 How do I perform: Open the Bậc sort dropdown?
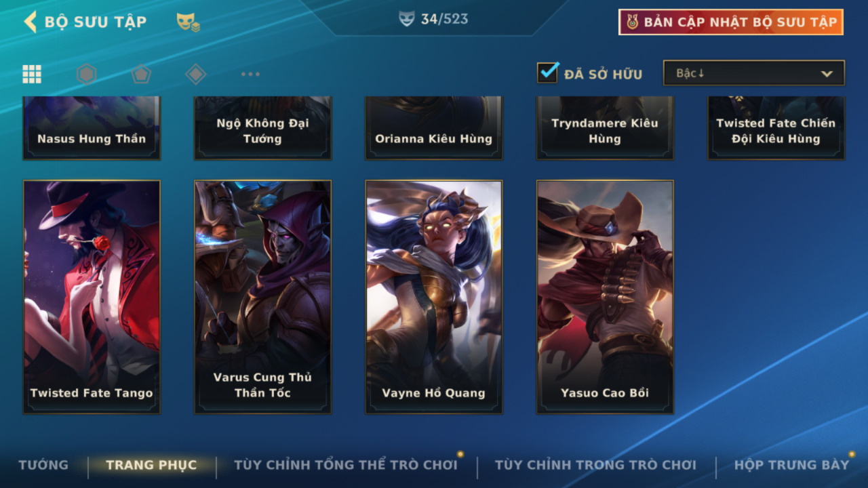pyautogui.click(x=753, y=73)
